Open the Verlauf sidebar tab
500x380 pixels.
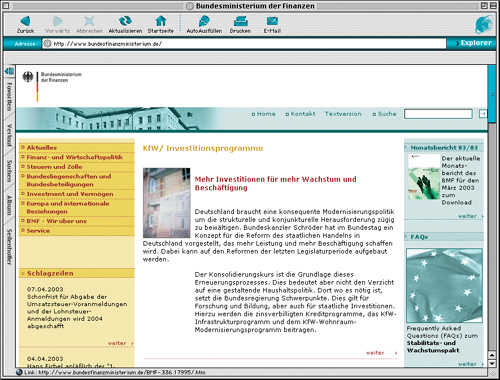pos(9,135)
